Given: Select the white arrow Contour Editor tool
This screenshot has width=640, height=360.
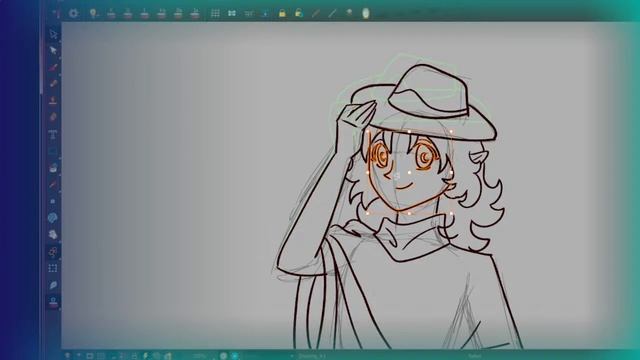Looking at the screenshot, I should [x=53, y=51].
